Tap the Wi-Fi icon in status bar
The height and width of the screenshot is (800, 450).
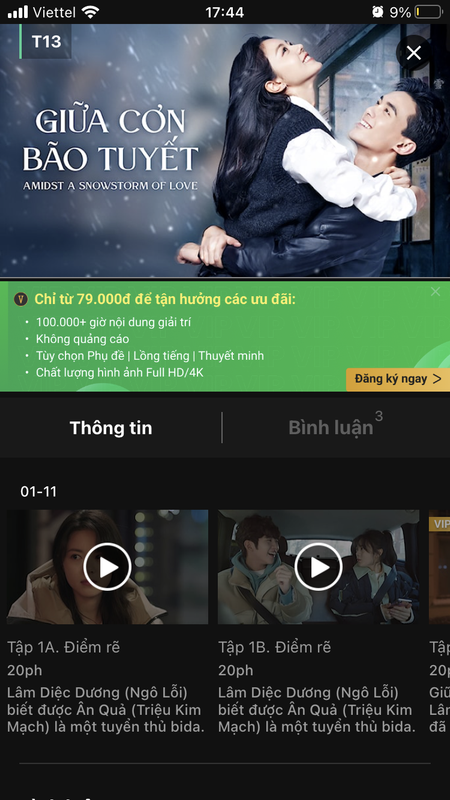pyautogui.click(x=91, y=12)
